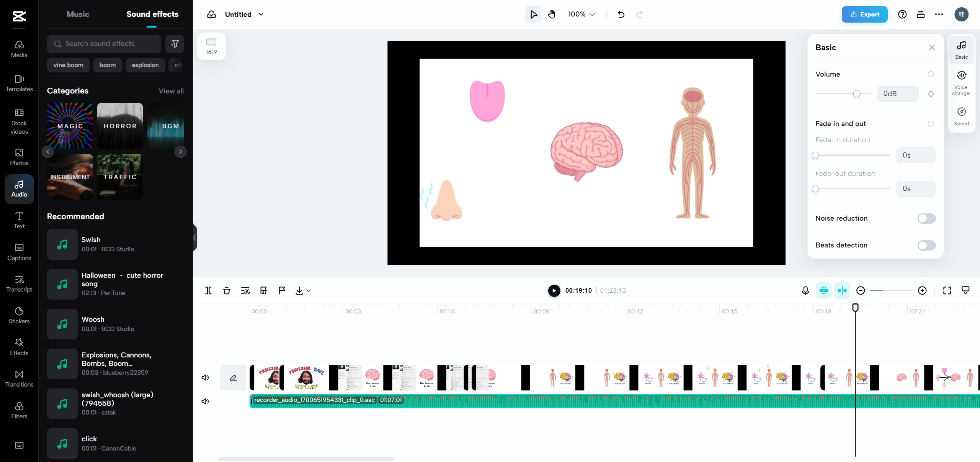Open the Media panel
This screenshot has height=462, width=980.
point(19,48)
